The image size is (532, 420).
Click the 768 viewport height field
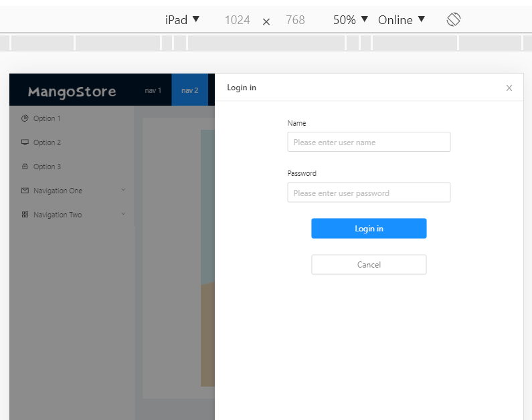(x=295, y=20)
